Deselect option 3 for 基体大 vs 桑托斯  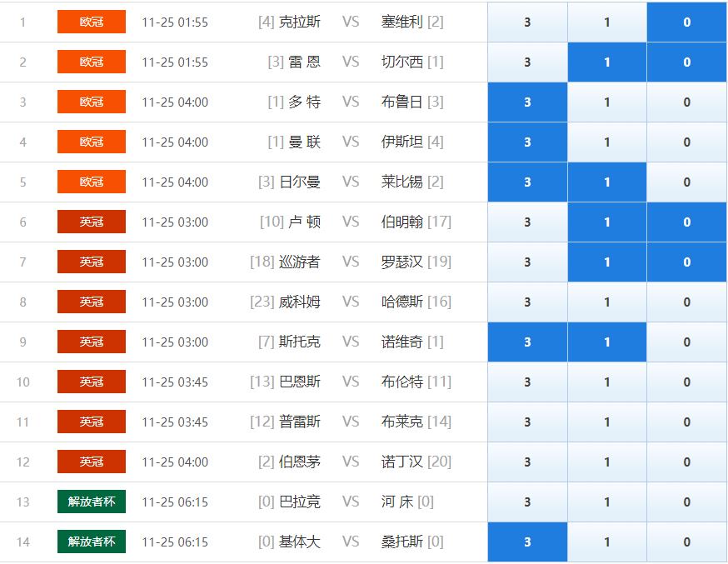[x=527, y=542]
